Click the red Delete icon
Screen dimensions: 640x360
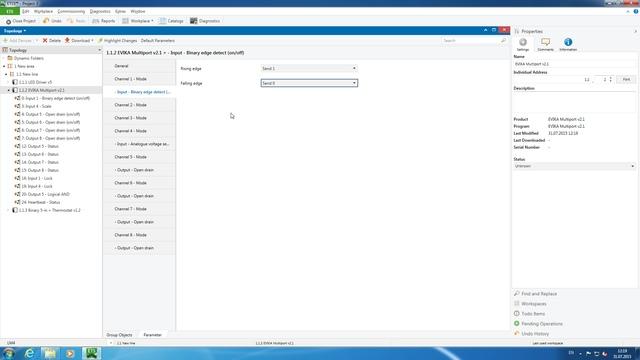pos(45,40)
